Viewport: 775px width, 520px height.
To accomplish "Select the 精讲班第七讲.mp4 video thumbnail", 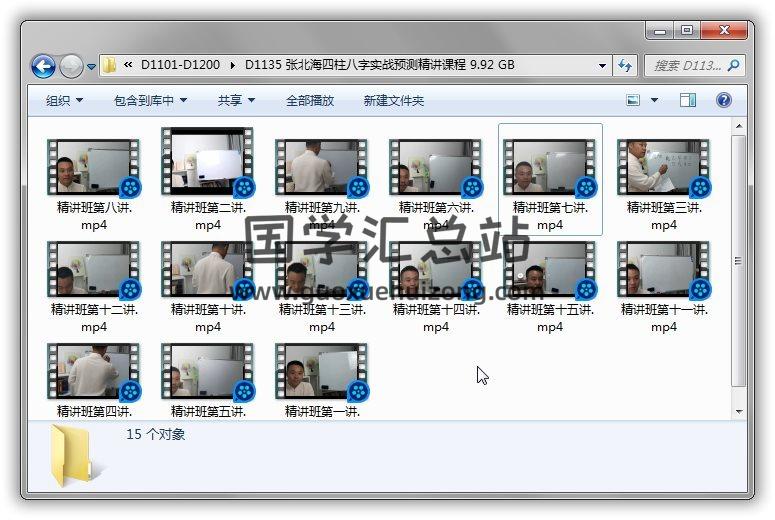I will pos(549,168).
